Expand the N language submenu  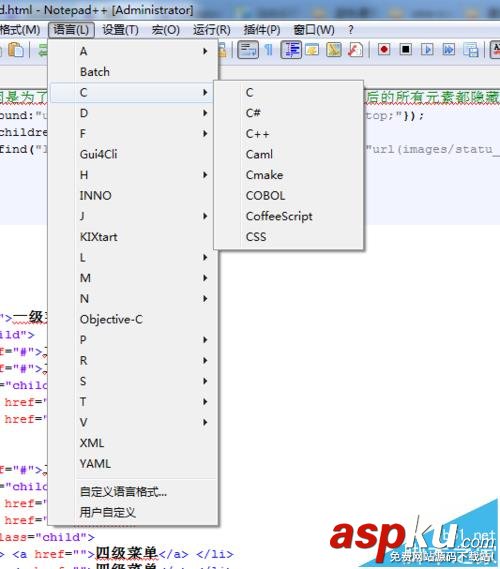click(x=133, y=299)
